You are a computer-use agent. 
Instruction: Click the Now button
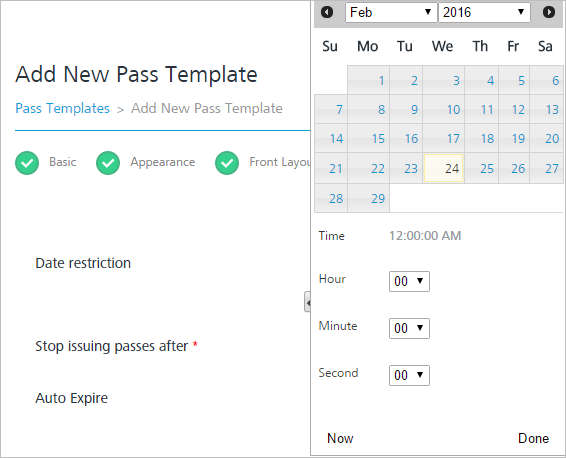pos(340,438)
